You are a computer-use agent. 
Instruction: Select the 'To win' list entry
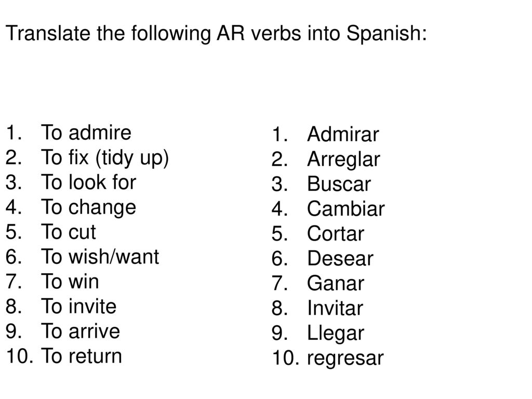(70, 282)
